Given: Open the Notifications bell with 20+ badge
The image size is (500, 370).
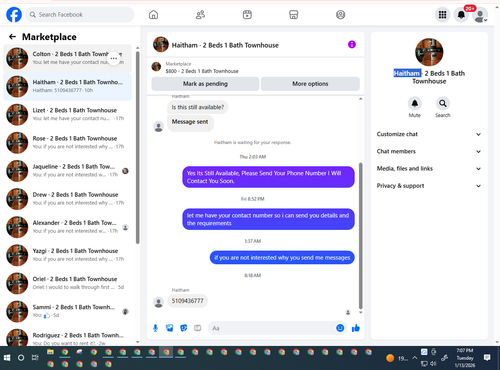Looking at the screenshot, I should pos(461,15).
